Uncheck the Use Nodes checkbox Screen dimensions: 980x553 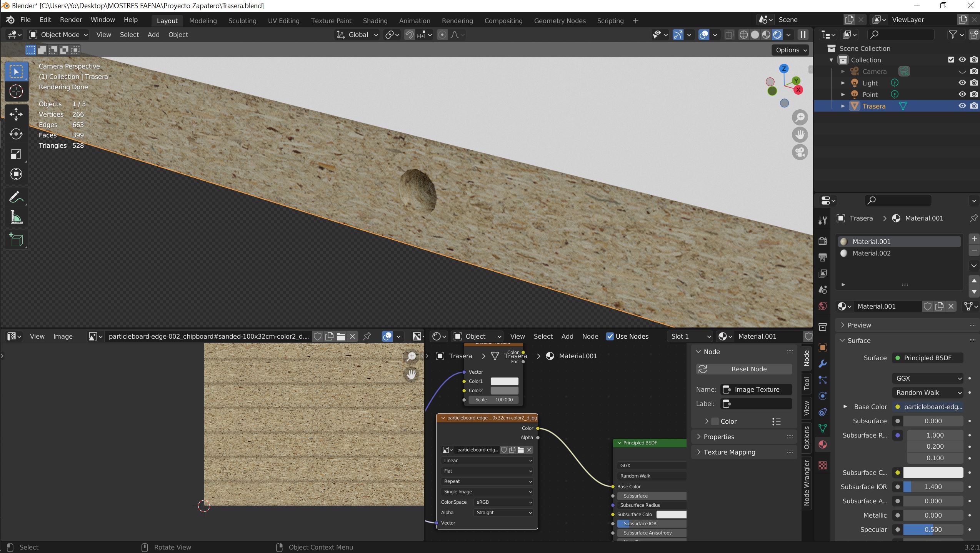(610, 336)
